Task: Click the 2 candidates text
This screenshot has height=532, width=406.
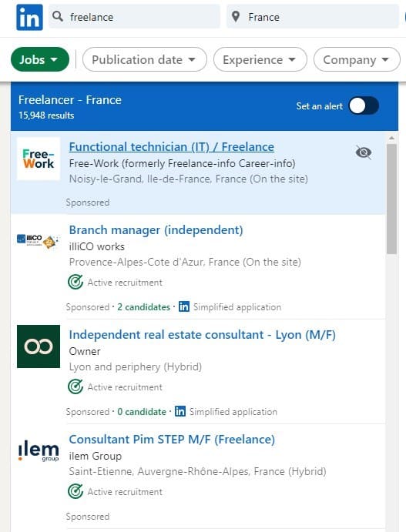Action: (143, 307)
